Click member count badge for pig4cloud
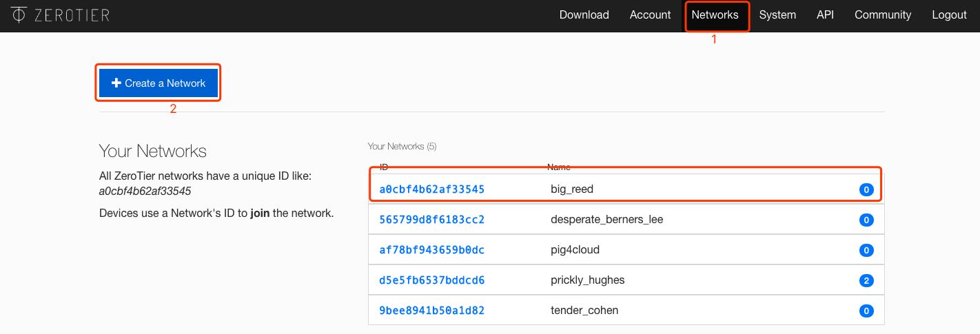 click(866, 250)
